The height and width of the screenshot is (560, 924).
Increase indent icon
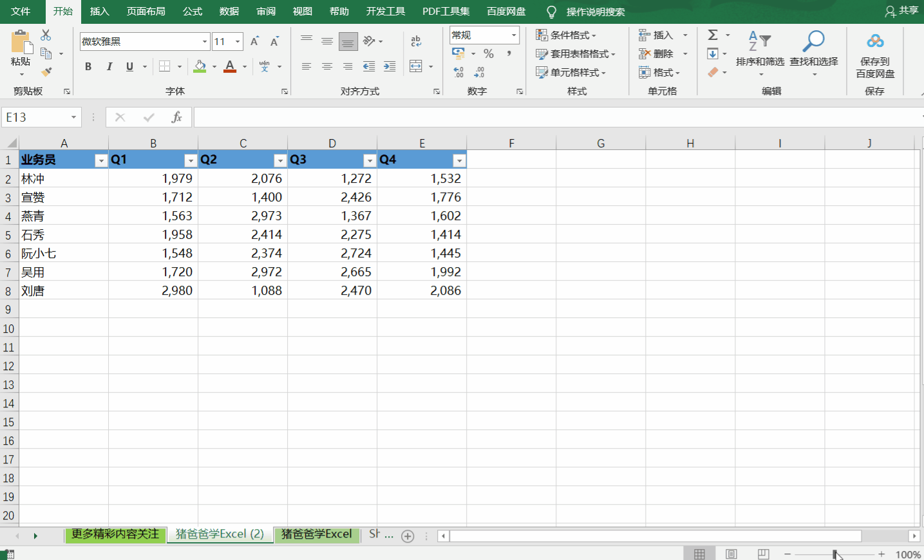(x=390, y=66)
